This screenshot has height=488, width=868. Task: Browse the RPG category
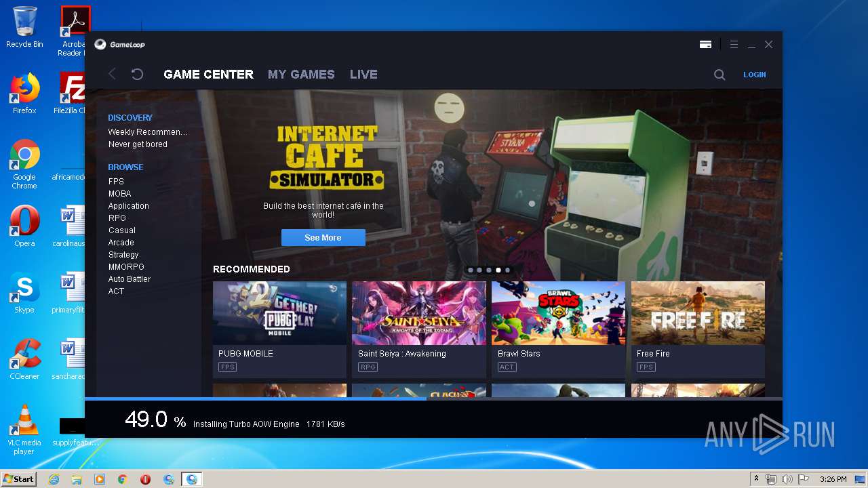[x=117, y=218]
